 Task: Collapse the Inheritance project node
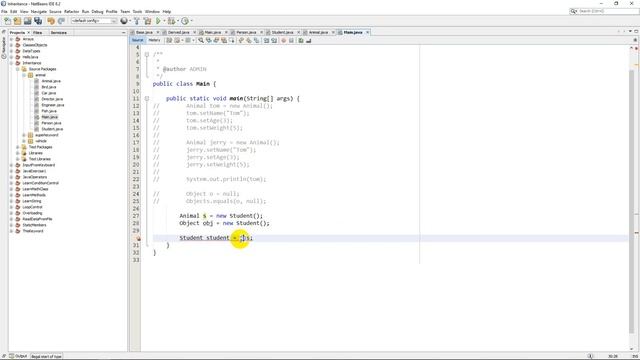click(11, 63)
